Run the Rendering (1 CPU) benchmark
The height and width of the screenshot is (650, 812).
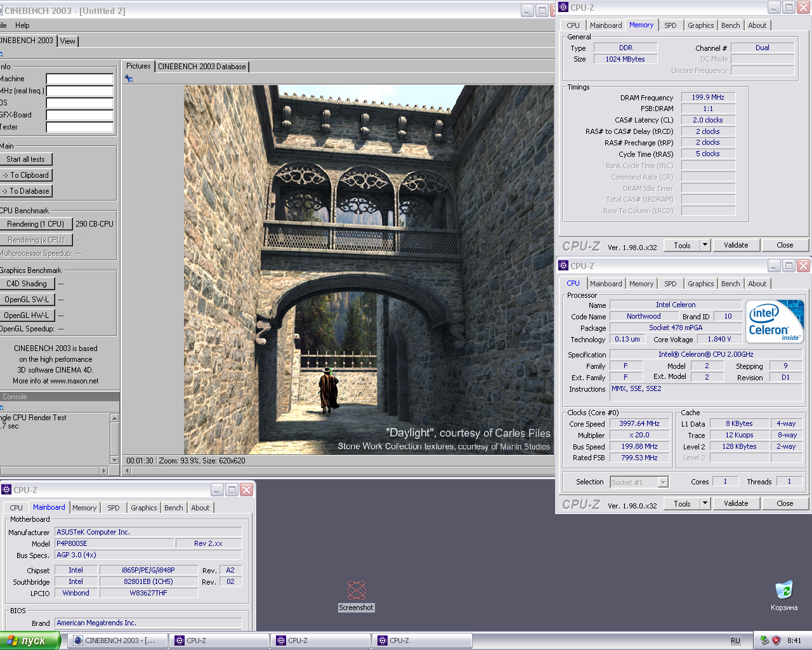click(x=35, y=224)
